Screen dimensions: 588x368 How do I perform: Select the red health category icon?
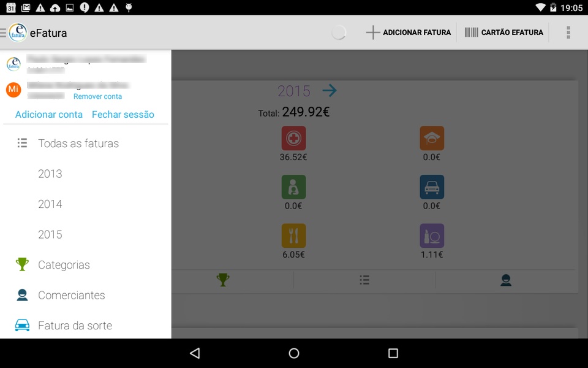click(293, 138)
